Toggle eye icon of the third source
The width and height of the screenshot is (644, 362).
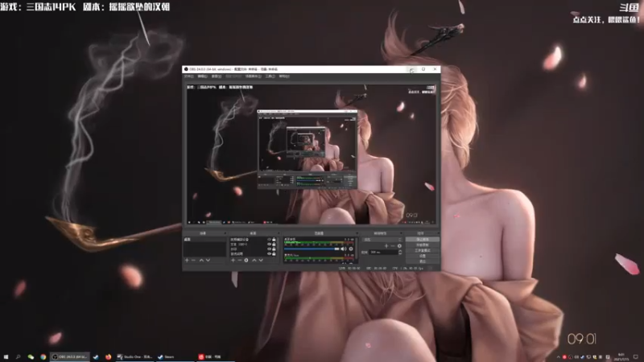click(270, 249)
